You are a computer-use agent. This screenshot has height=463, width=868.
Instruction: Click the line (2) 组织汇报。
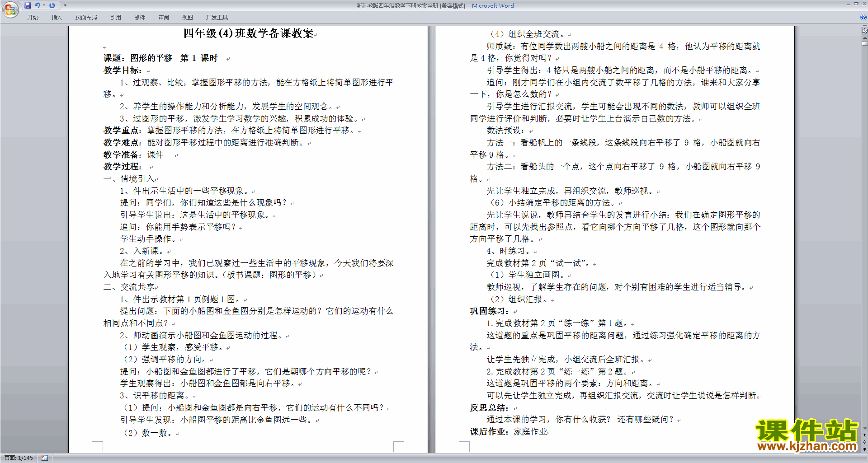pyautogui.click(x=519, y=299)
